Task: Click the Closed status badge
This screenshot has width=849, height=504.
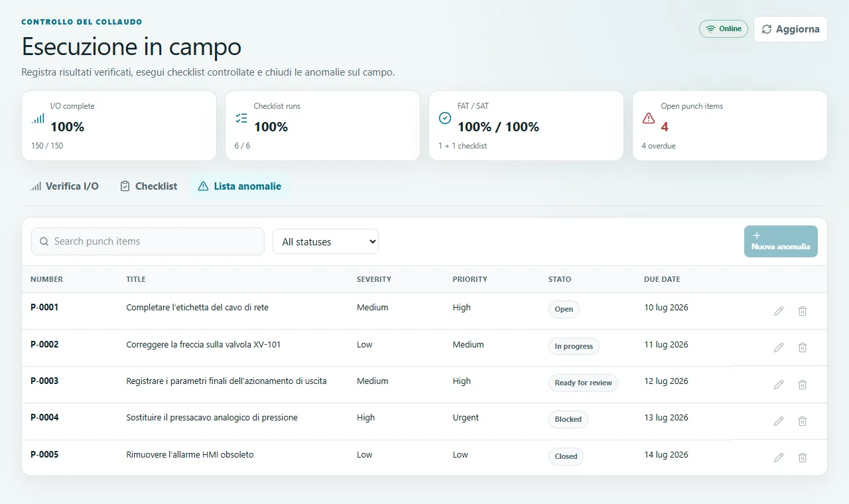Action: [566, 456]
